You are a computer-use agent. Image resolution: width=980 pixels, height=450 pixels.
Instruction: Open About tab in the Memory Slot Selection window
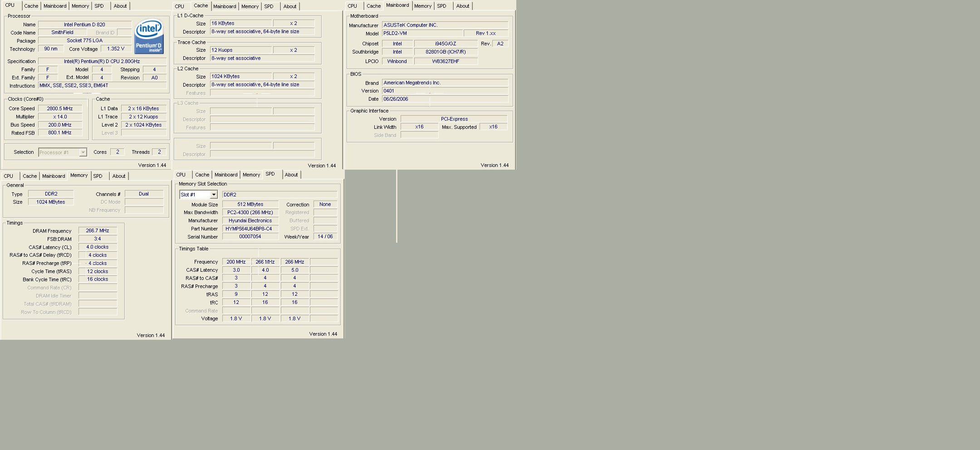pos(291,175)
